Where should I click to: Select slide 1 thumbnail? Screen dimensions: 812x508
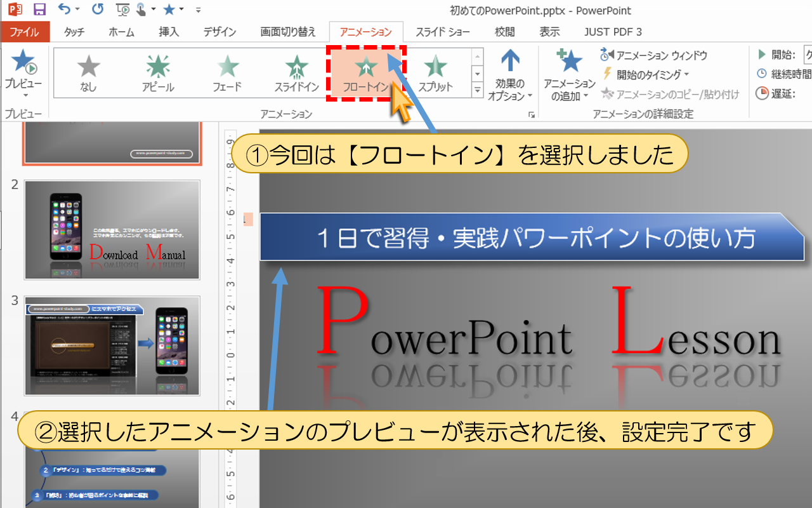point(112,144)
